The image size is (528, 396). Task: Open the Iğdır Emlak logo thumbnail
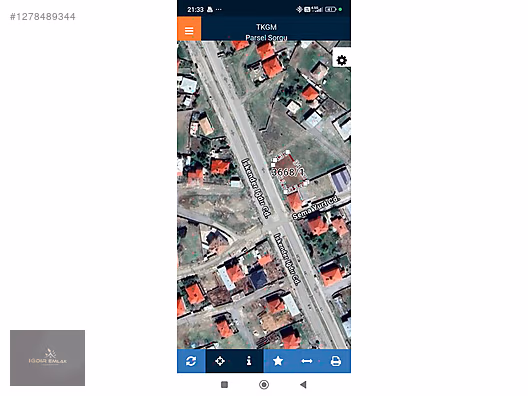47,358
